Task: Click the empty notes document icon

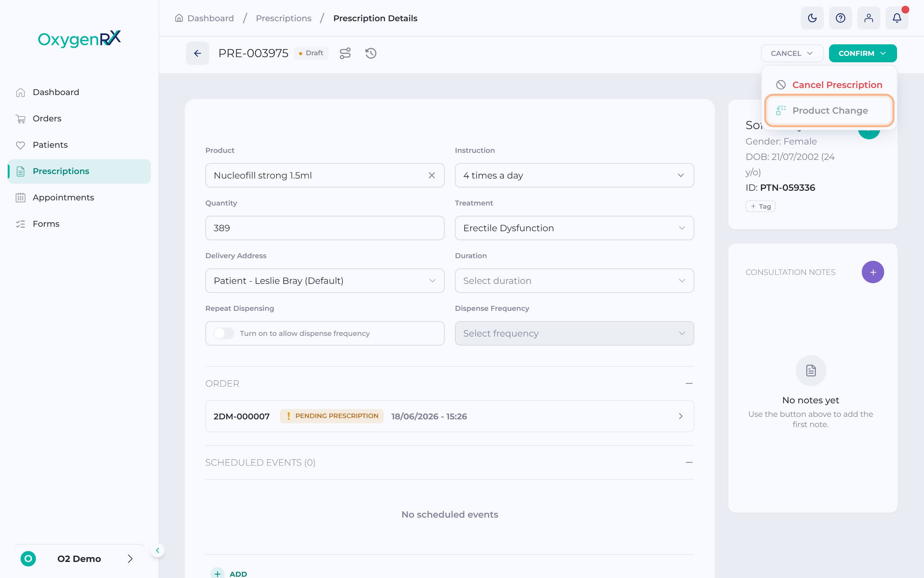Action: pyautogui.click(x=811, y=371)
